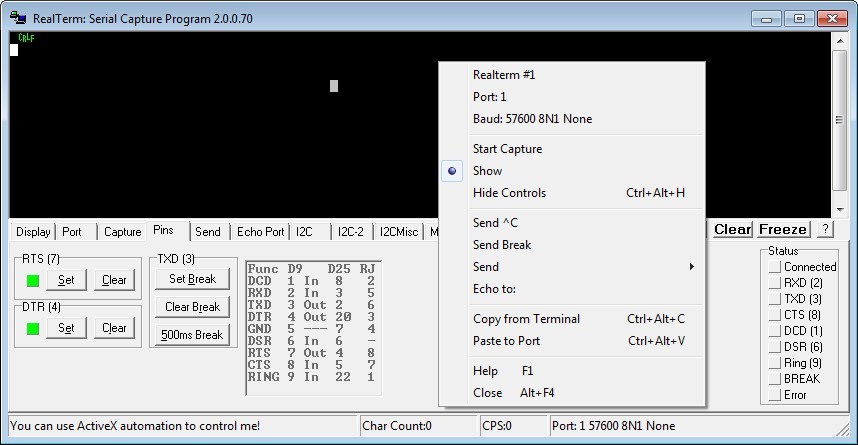Click the window resize grip corner
The height and width of the screenshot is (445, 858).
coord(843,430)
